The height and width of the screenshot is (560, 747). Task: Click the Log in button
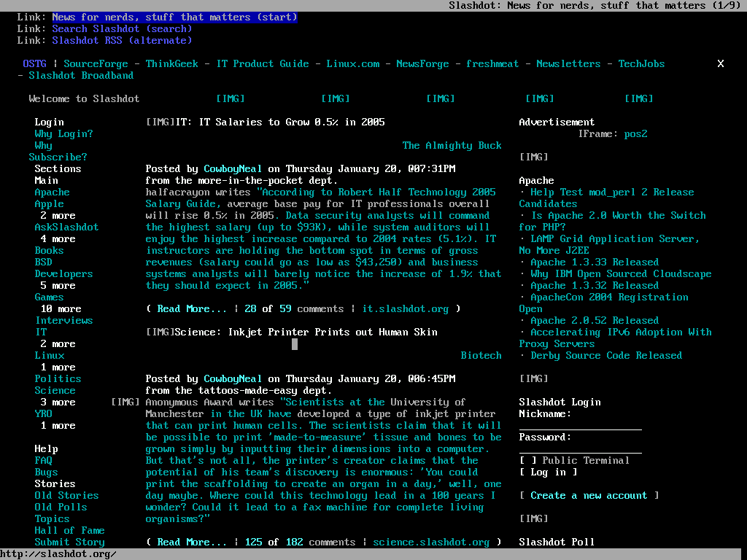(x=548, y=472)
